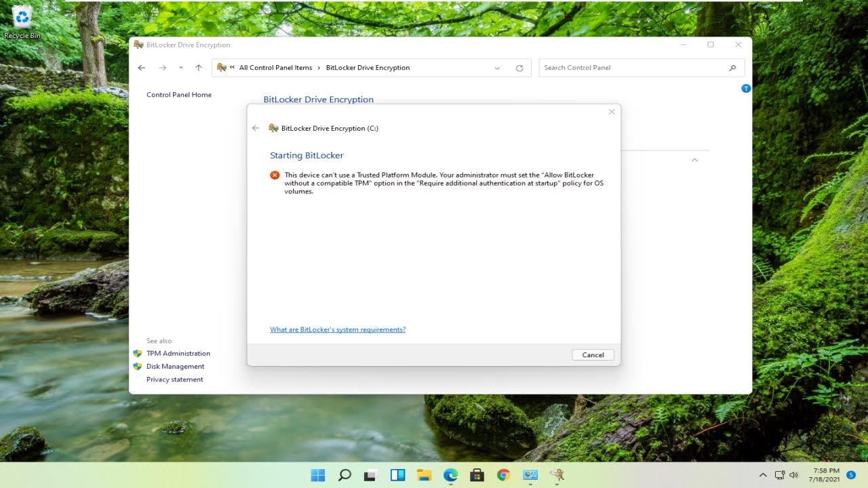Open Widgets from the taskbar
Screen dimensions: 868x488
[397, 475]
